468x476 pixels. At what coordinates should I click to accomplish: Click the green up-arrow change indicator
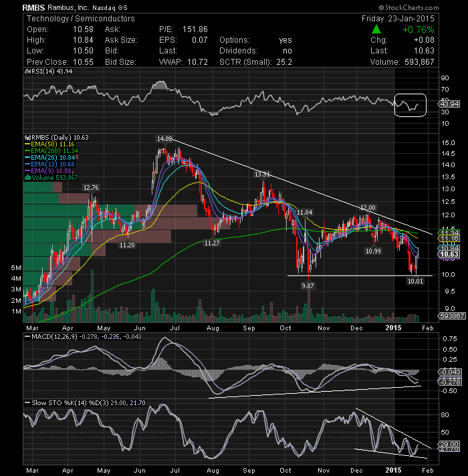376,29
